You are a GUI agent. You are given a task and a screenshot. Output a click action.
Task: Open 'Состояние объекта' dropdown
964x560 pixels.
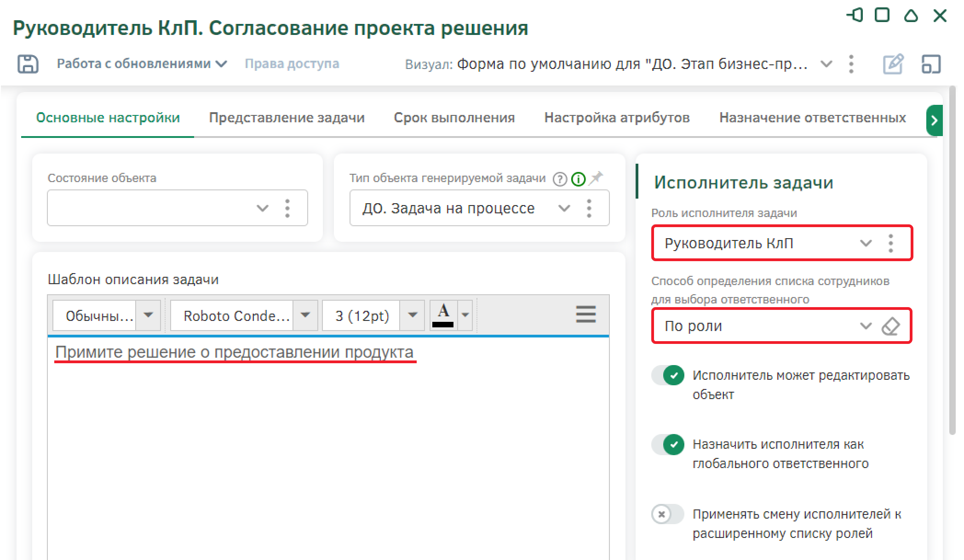(x=262, y=208)
